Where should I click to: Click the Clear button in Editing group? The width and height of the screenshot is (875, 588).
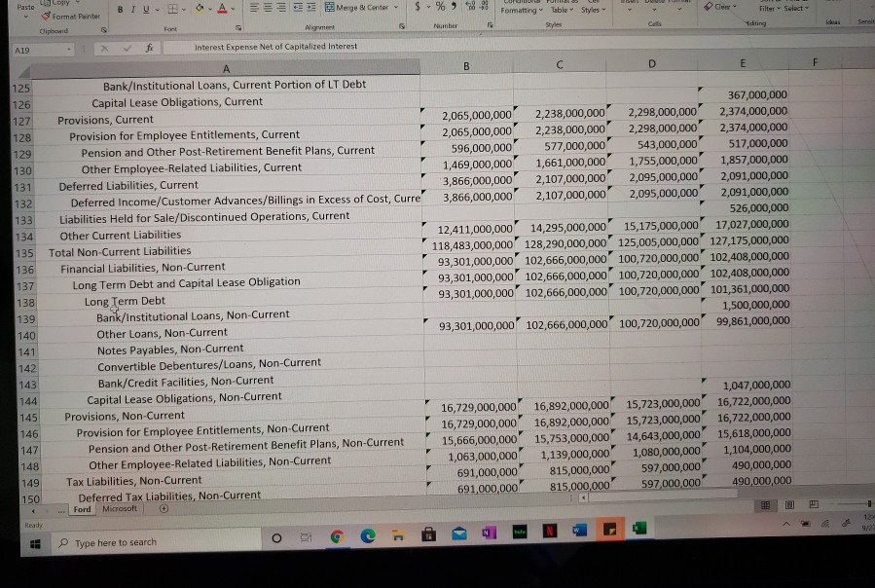717,7
